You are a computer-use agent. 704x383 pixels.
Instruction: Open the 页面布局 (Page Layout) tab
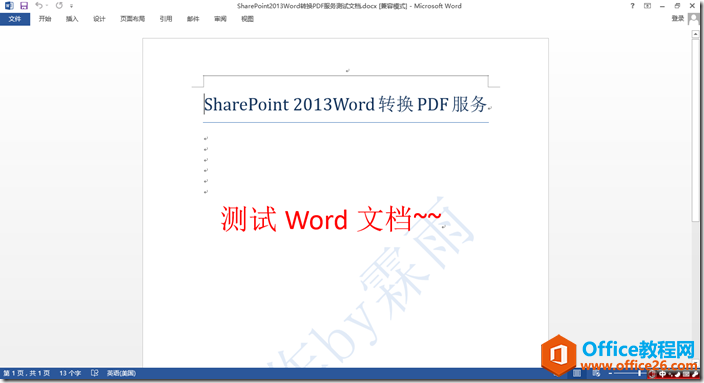pos(132,19)
